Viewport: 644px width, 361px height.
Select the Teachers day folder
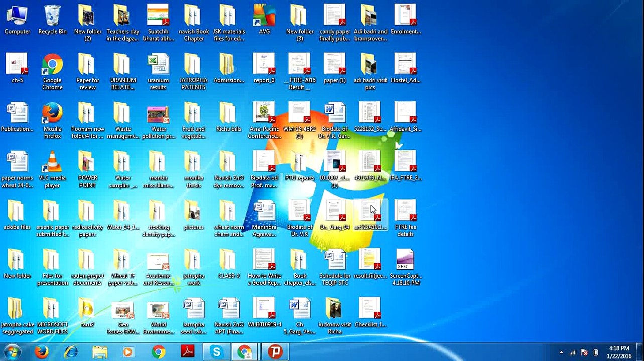[123, 23]
